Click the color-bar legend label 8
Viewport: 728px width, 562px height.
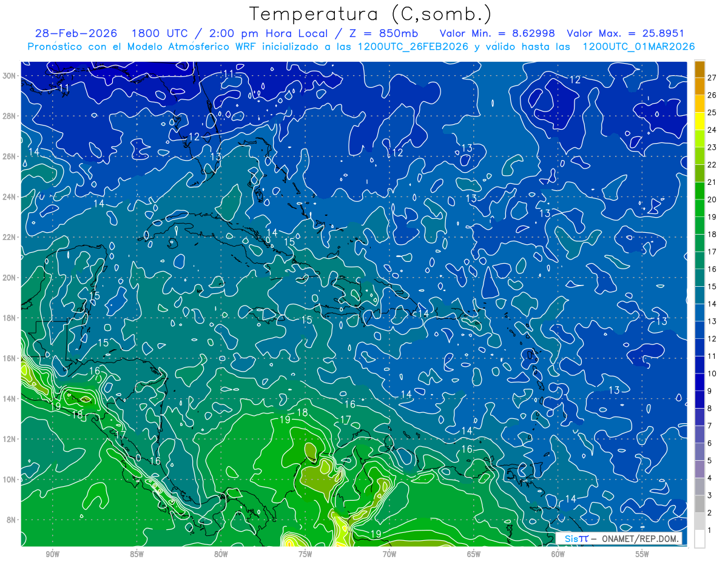coord(710,408)
